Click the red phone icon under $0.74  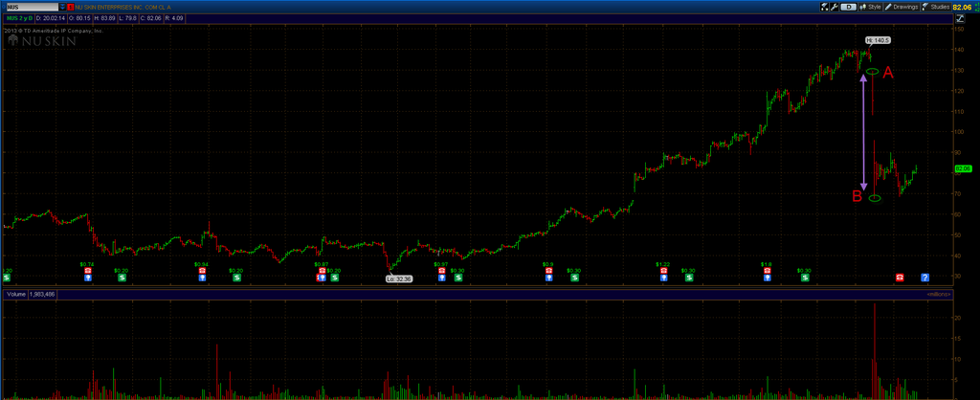coord(87,270)
